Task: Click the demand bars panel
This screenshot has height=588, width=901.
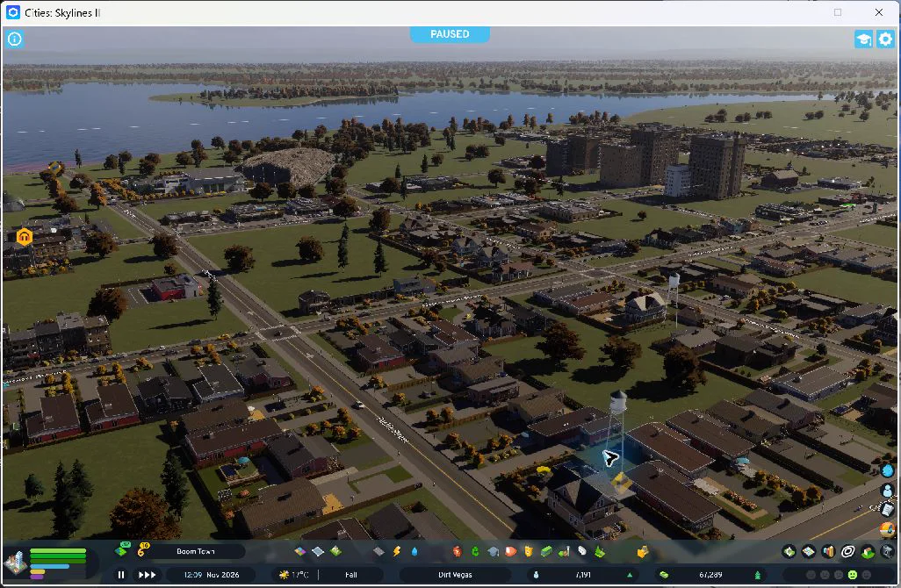Action: [x=57, y=563]
